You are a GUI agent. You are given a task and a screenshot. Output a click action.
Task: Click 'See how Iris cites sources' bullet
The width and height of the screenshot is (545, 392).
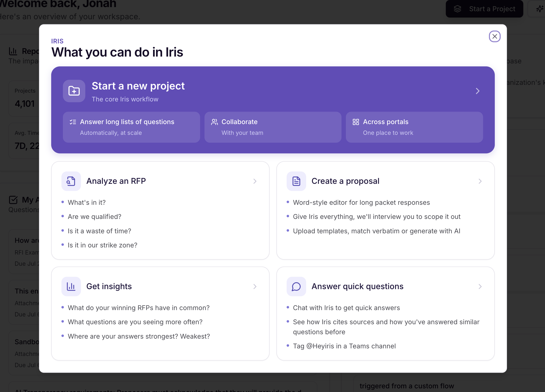click(386, 327)
